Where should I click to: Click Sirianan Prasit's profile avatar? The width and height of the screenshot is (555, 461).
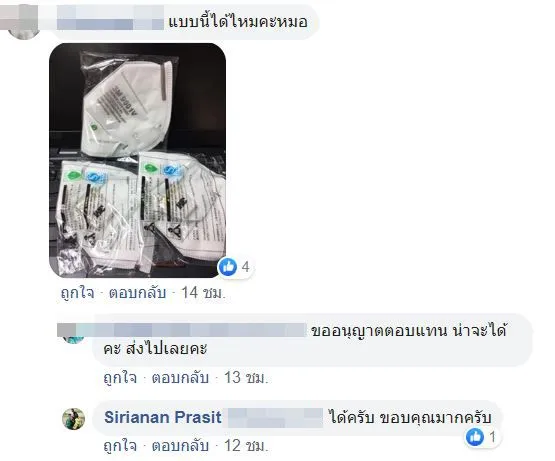[74, 419]
